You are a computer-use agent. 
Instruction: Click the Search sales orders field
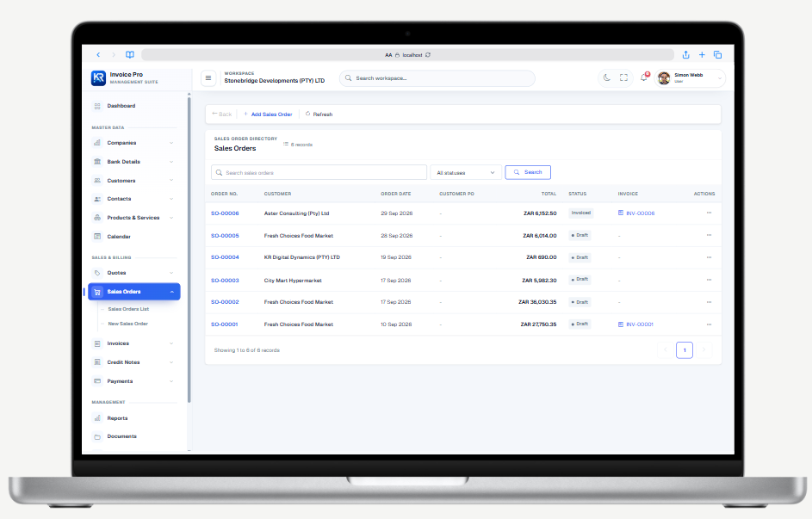coord(319,172)
